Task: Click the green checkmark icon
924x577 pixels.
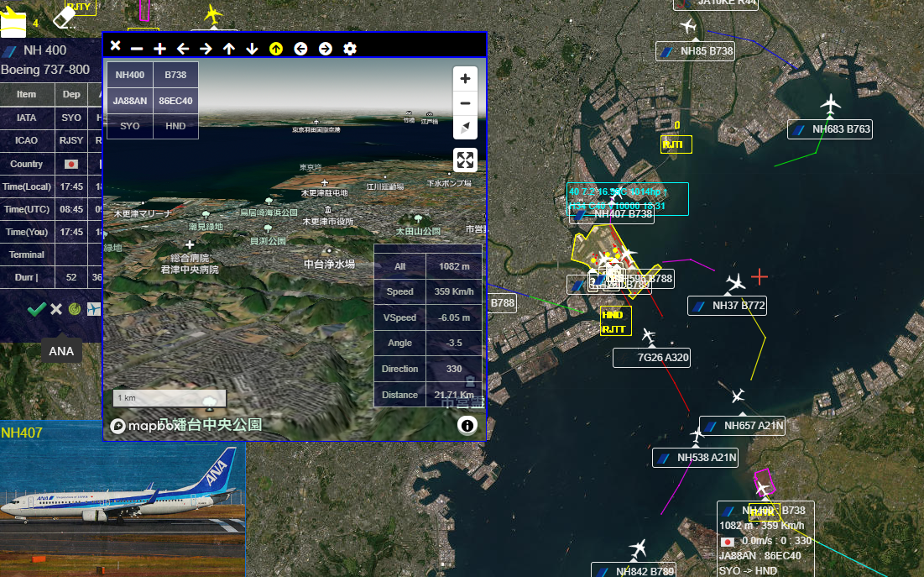Action: [x=37, y=309]
